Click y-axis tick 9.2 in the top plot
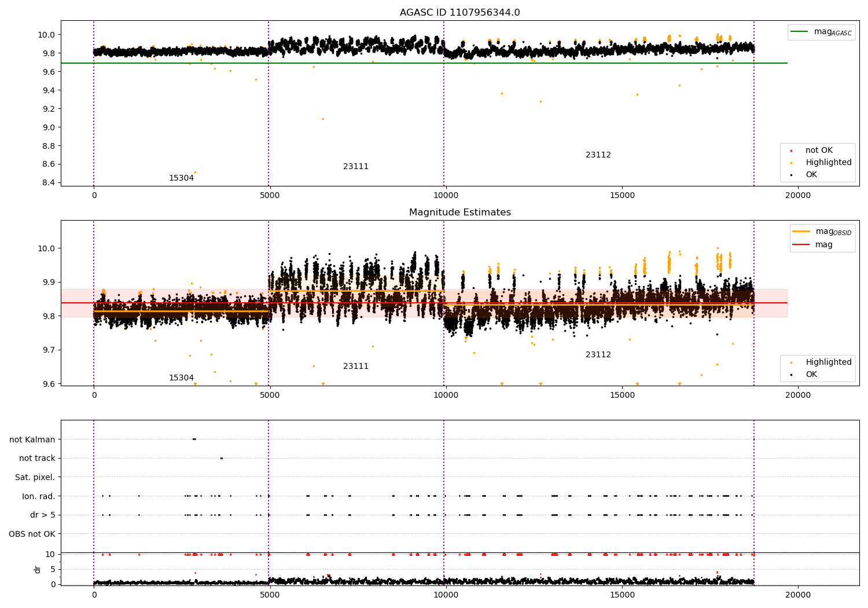The height and width of the screenshot is (608, 868). point(49,109)
